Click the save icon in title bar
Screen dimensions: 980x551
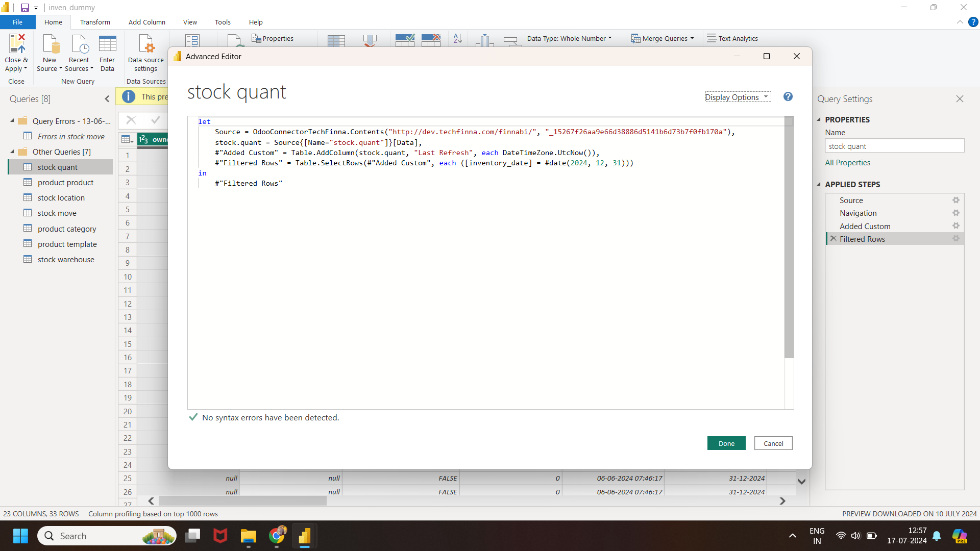pos(24,8)
